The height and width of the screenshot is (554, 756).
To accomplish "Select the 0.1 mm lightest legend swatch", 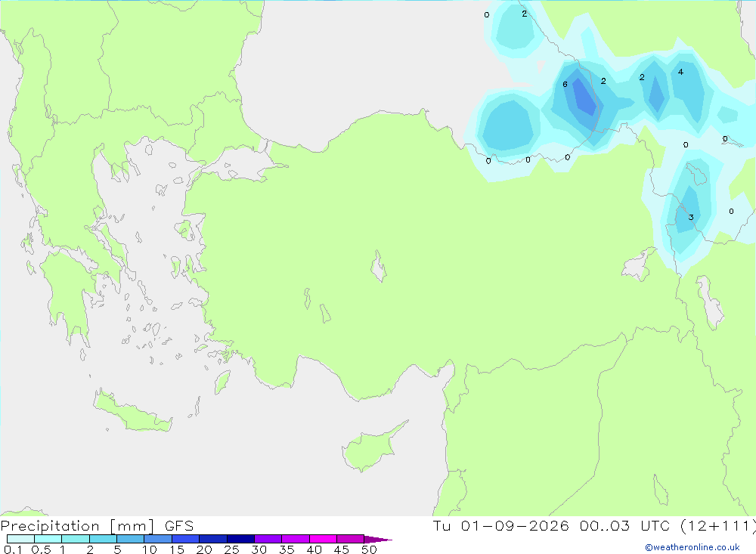I will click(20, 539).
